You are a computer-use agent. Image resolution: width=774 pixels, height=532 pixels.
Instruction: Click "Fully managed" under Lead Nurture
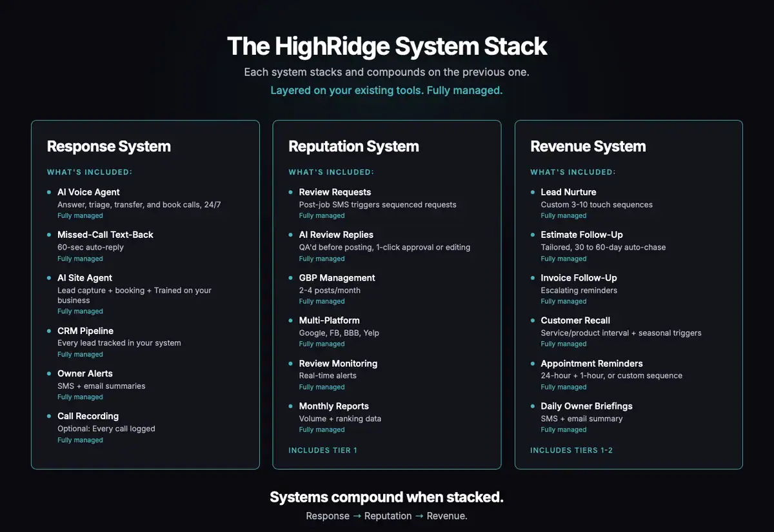click(564, 216)
